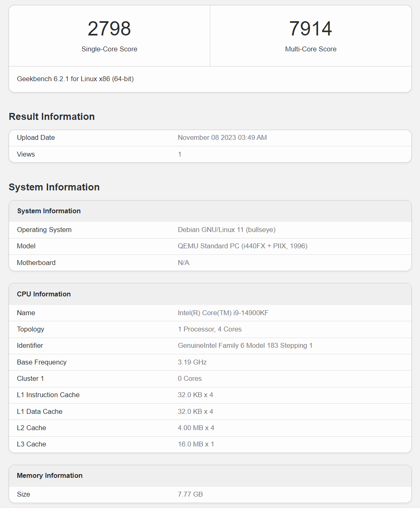
Task: Click 'GenuineIntel Family 6 Model 183 Stepping 1'
Action: coord(245,345)
